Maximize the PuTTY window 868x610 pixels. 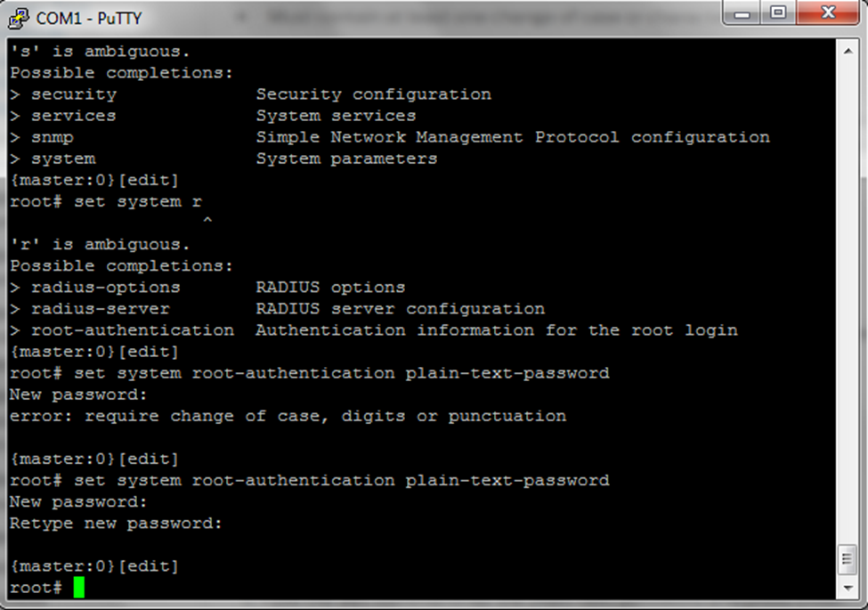tap(778, 14)
